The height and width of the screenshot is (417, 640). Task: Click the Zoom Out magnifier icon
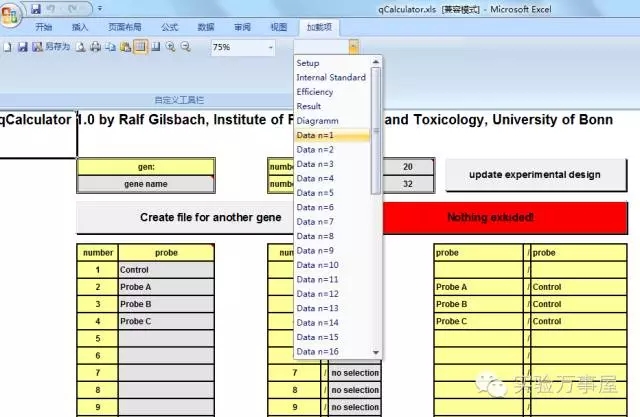point(186,47)
